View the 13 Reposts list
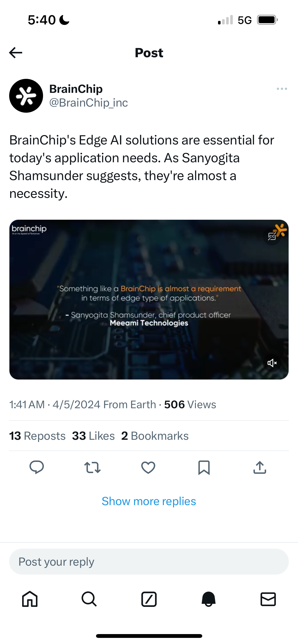Viewport: 298px width, 644px height. click(x=37, y=436)
